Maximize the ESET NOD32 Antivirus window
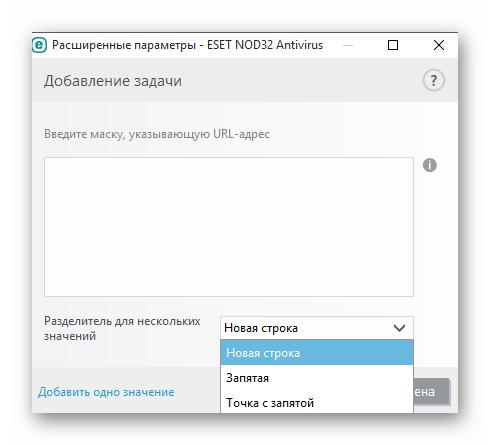Image resolution: width=490 pixels, height=445 pixels. [393, 45]
